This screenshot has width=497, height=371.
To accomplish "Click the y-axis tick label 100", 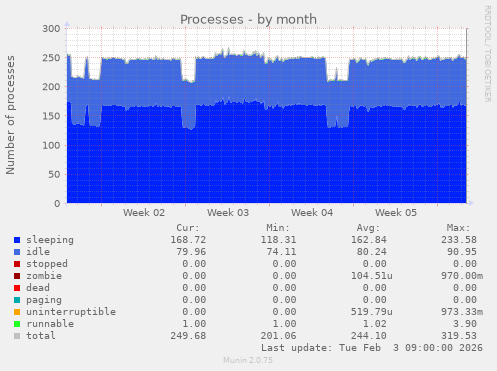I will (x=51, y=145).
